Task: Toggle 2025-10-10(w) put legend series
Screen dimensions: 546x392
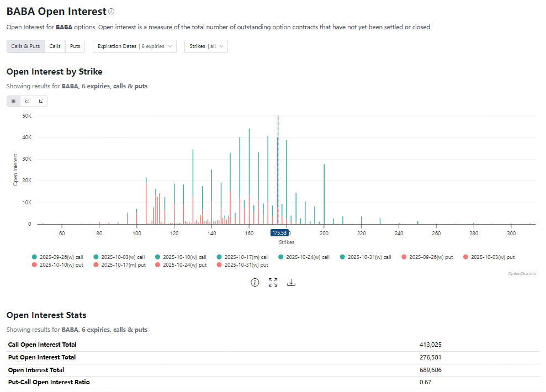Action: point(57,265)
